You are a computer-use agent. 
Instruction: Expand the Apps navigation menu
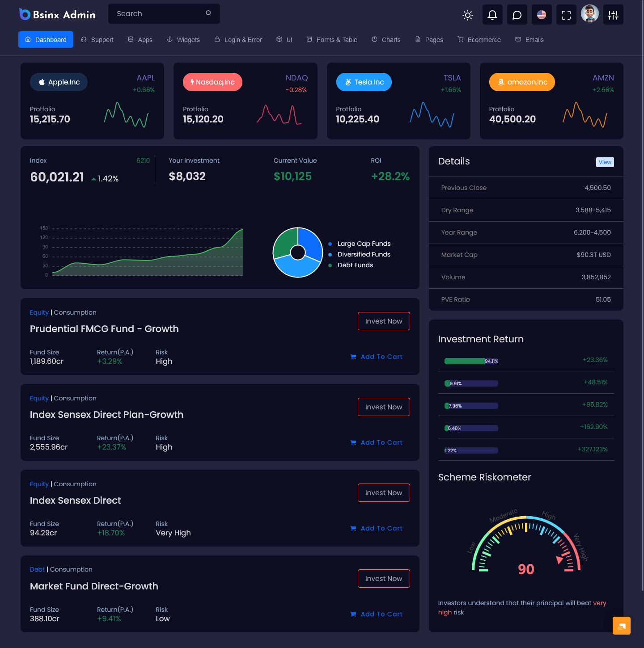coord(140,40)
